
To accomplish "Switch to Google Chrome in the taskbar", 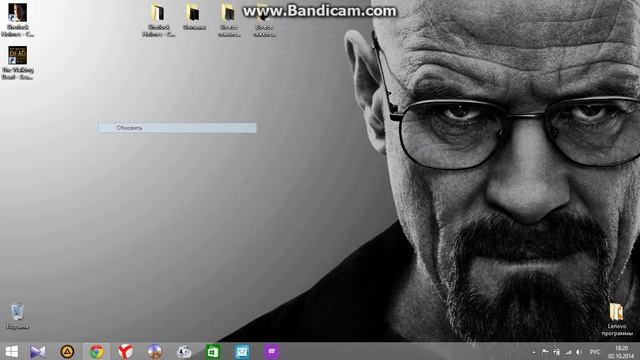I will [x=97, y=351].
